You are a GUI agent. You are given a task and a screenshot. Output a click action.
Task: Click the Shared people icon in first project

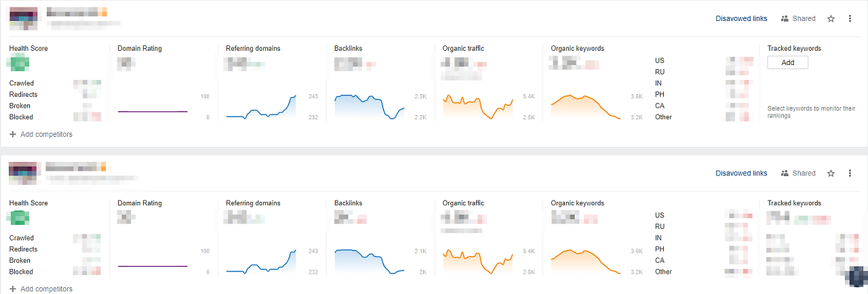tap(785, 19)
